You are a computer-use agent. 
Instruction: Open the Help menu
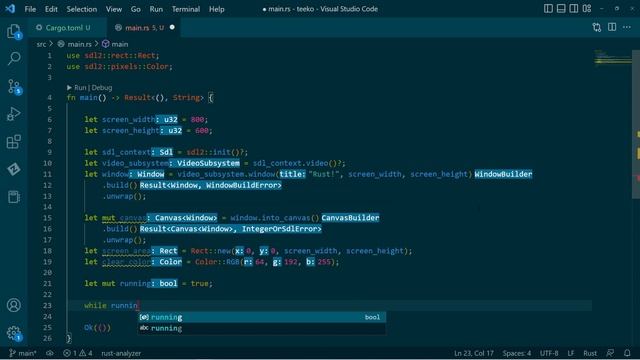(x=217, y=9)
